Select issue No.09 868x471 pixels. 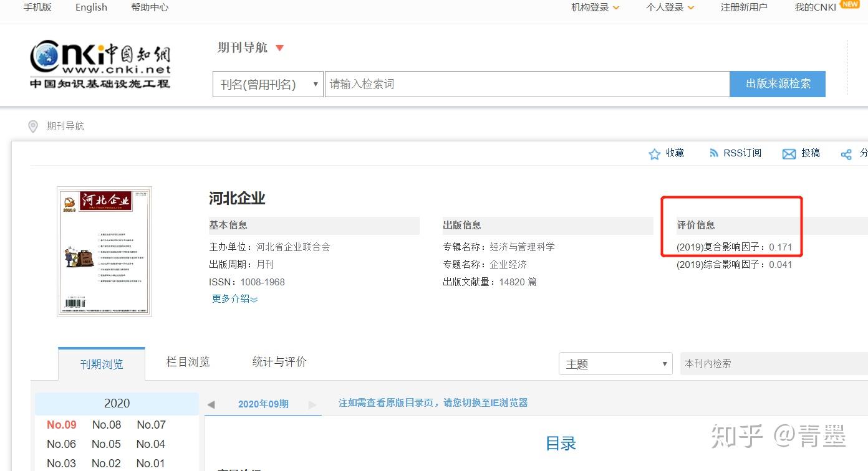coord(62,425)
